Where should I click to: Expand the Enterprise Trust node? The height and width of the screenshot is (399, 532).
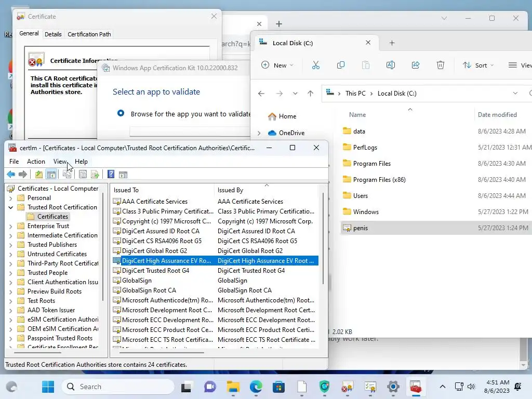10,227
